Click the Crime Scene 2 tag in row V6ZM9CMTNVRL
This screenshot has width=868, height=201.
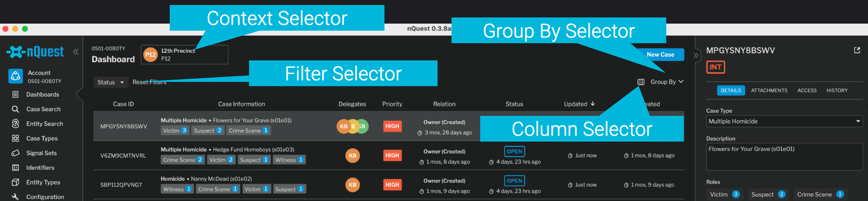(x=183, y=160)
